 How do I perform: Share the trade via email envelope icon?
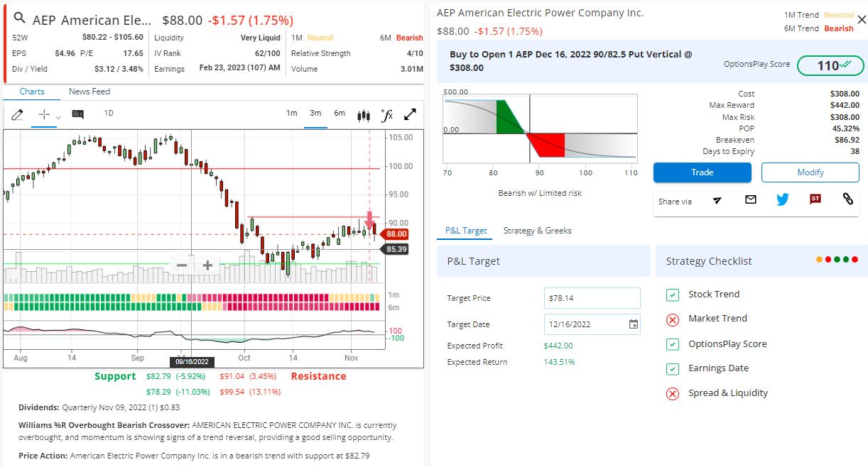751,200
